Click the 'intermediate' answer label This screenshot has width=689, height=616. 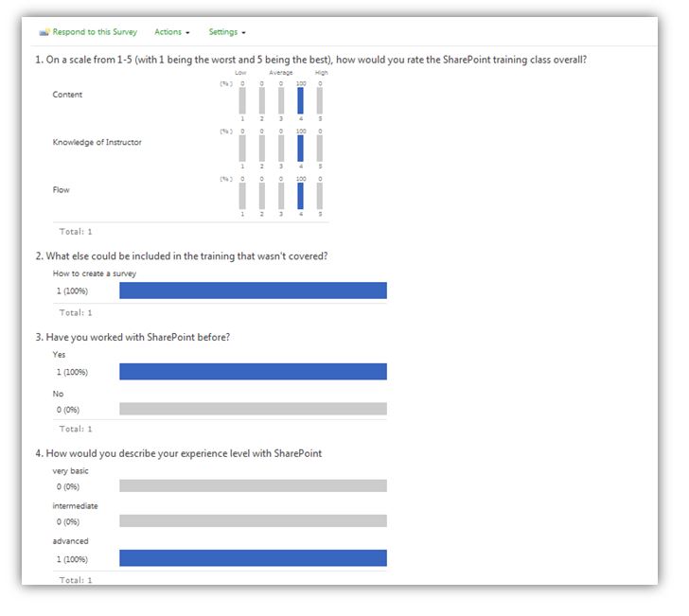[x=75, y=506]
